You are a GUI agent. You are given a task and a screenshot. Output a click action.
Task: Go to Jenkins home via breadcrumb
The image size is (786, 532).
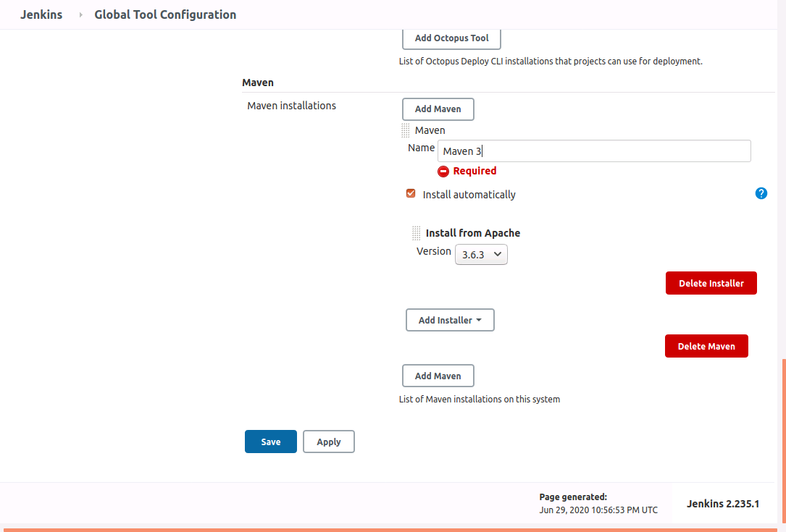pos(41,14)
